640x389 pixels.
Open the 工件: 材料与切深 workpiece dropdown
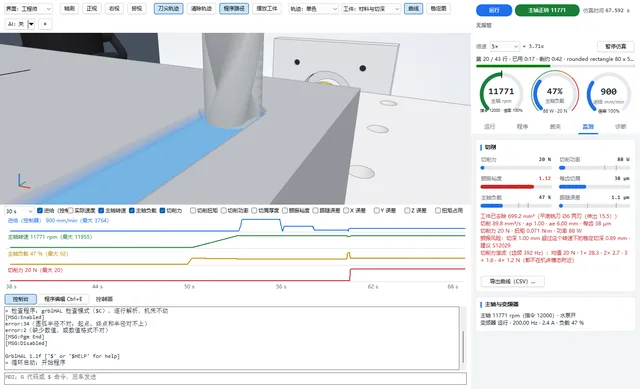tap(371, 9)
